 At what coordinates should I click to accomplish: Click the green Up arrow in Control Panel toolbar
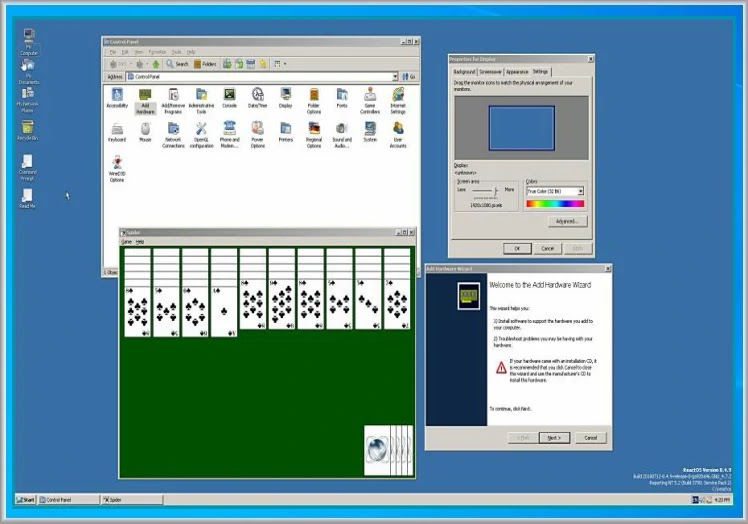tap(156, 64)
